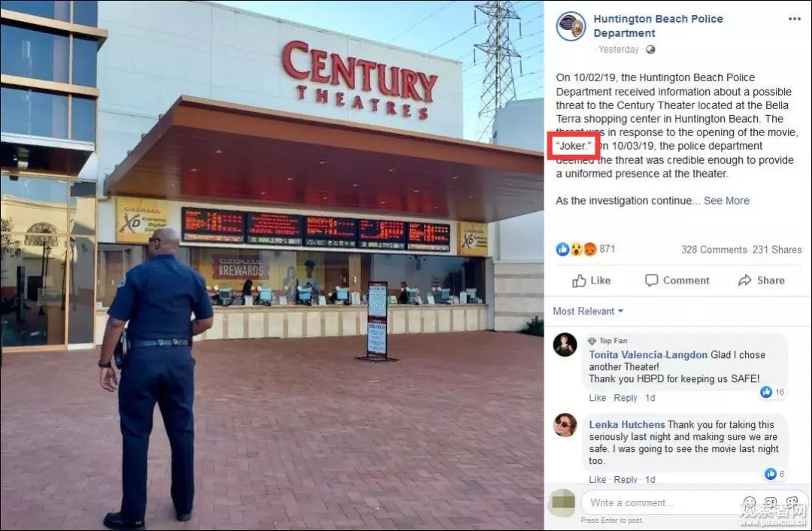Click the Comment speech bubble icon
812x531 pixels.
click(651, 281)
